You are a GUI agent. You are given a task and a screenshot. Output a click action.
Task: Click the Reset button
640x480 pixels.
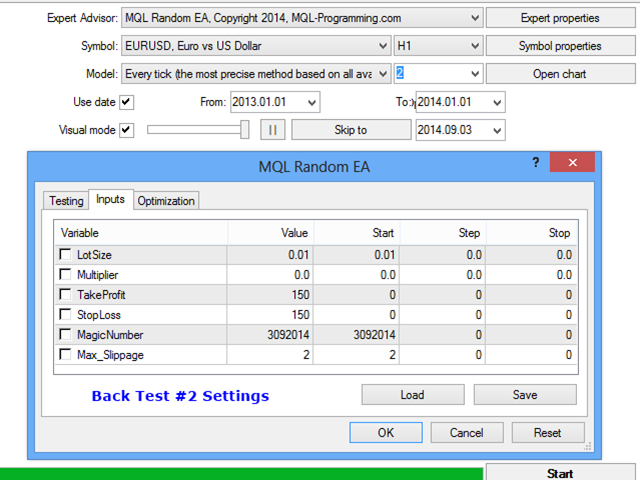coord(548,433)
